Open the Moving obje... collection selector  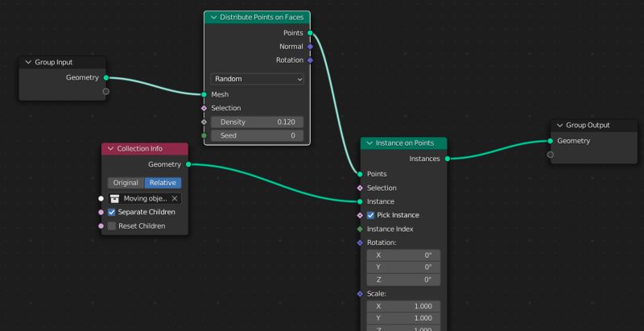[145, 198]
